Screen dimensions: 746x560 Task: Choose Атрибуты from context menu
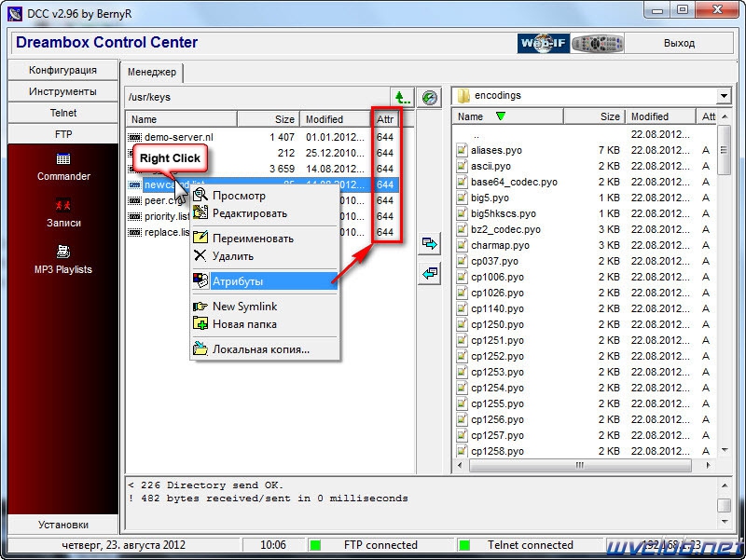(x=265, y=281)
